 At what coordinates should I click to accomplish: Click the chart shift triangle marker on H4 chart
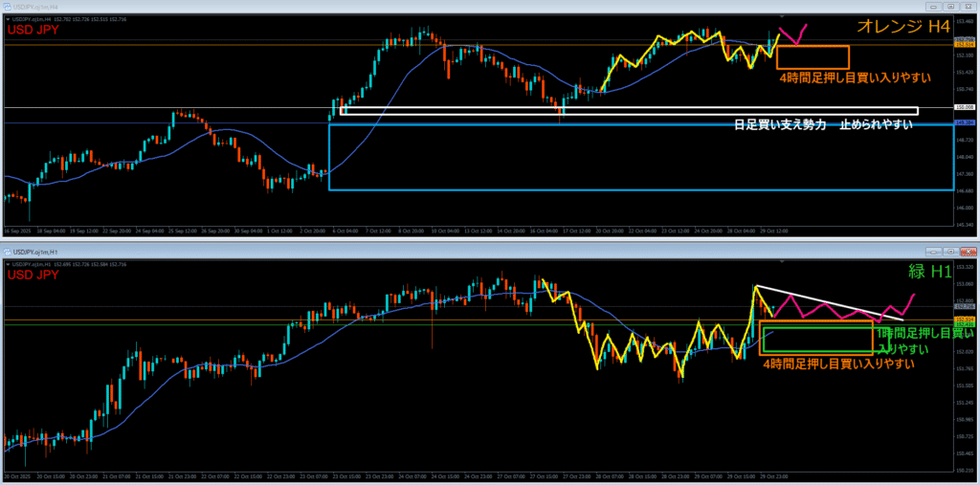click(783, 16)
